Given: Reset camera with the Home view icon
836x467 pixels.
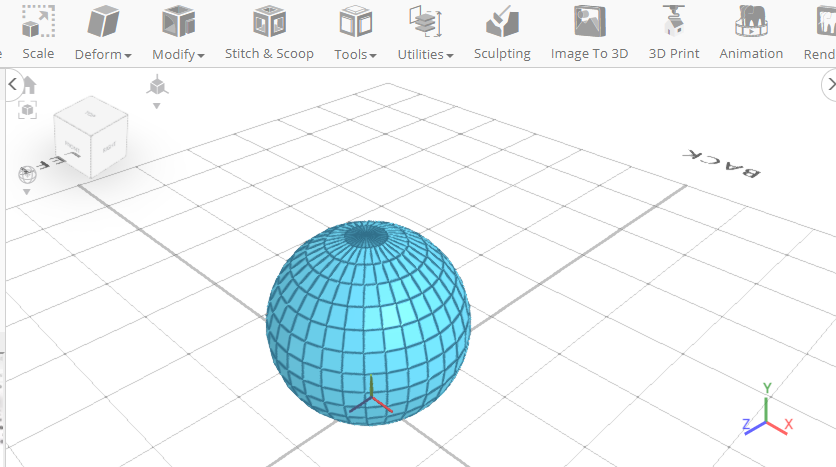Looking at the screenshot, I should coord(29,85).
